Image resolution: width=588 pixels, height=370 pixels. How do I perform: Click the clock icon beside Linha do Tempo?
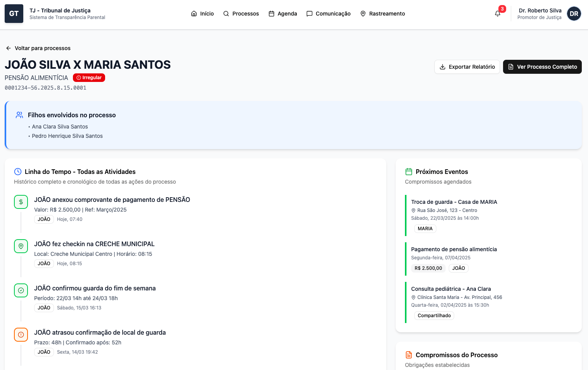coord(18,172)
